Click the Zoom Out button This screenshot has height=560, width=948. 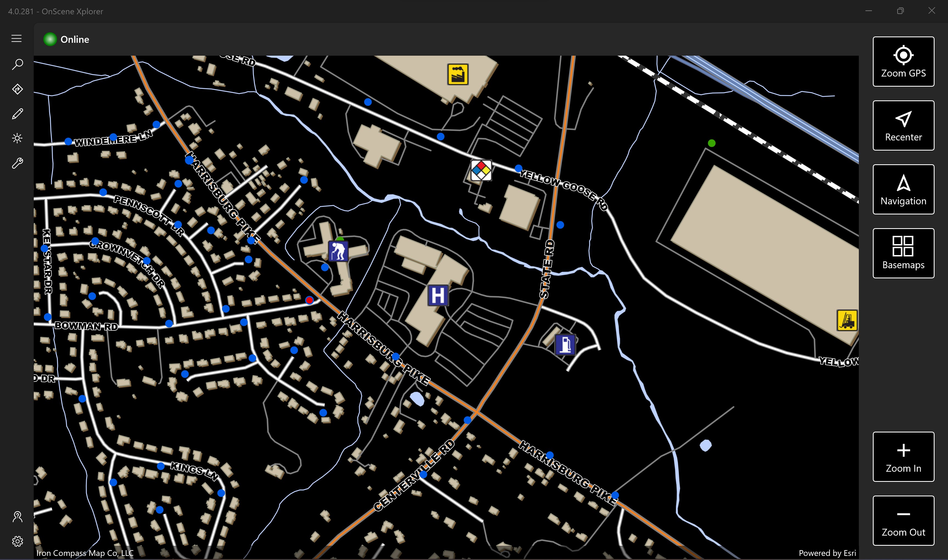[903, 521]
